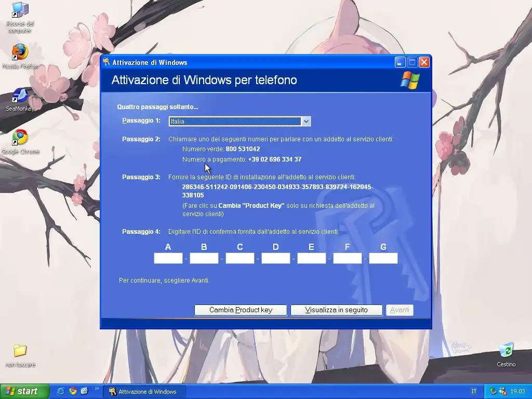
Task: Click confirmation ID field C
Action: (x=240, y=258)
